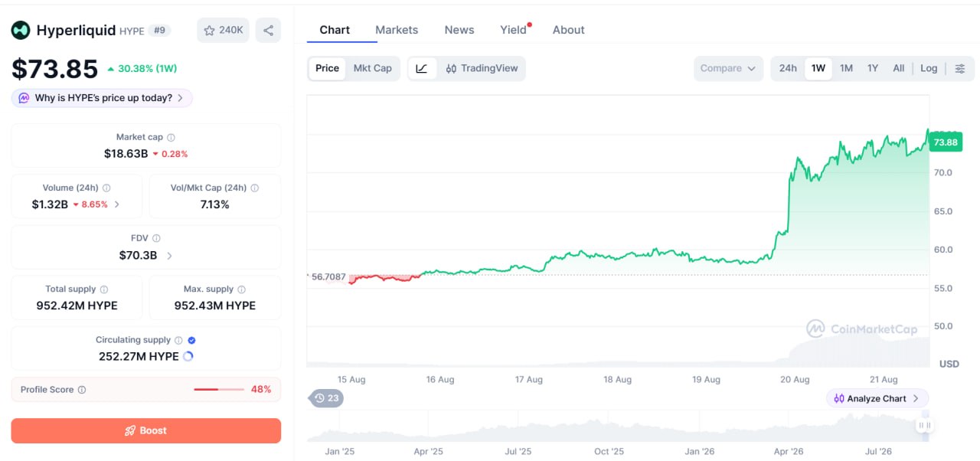Click the 252.27M HYPE circulating supply value
This screenshot has height=461, width=980.
(139, 356)
